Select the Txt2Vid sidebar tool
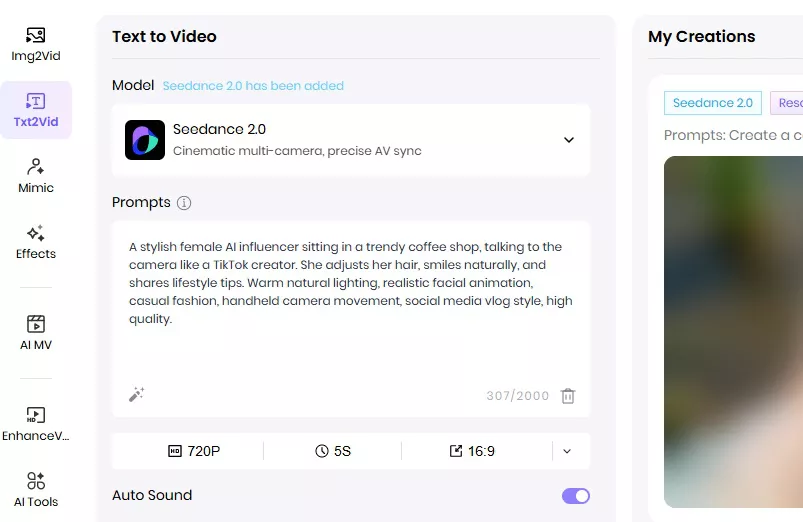803x522 pixels. (36, 110)
